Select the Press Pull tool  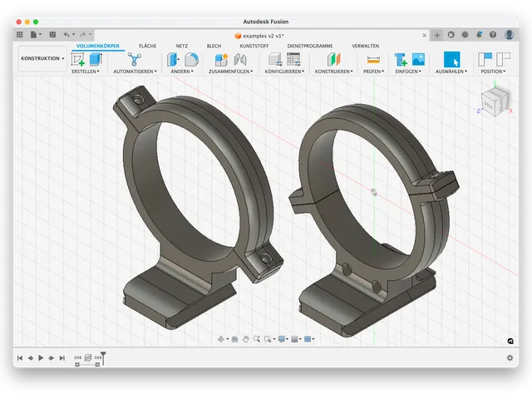[174, 59]
